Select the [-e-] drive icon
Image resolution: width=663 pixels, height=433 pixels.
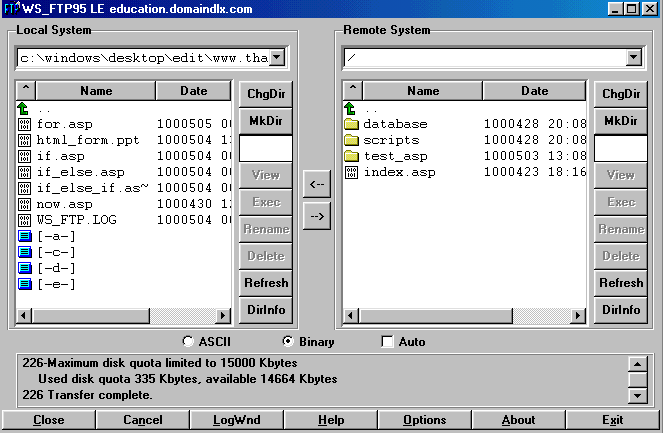coord(25,284)
